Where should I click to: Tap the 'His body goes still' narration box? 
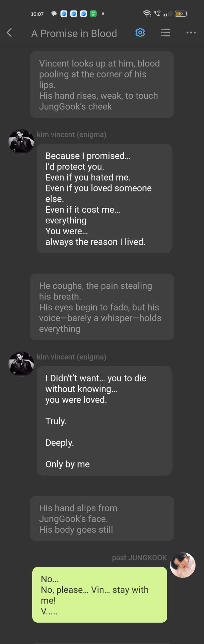click(102, 518)
